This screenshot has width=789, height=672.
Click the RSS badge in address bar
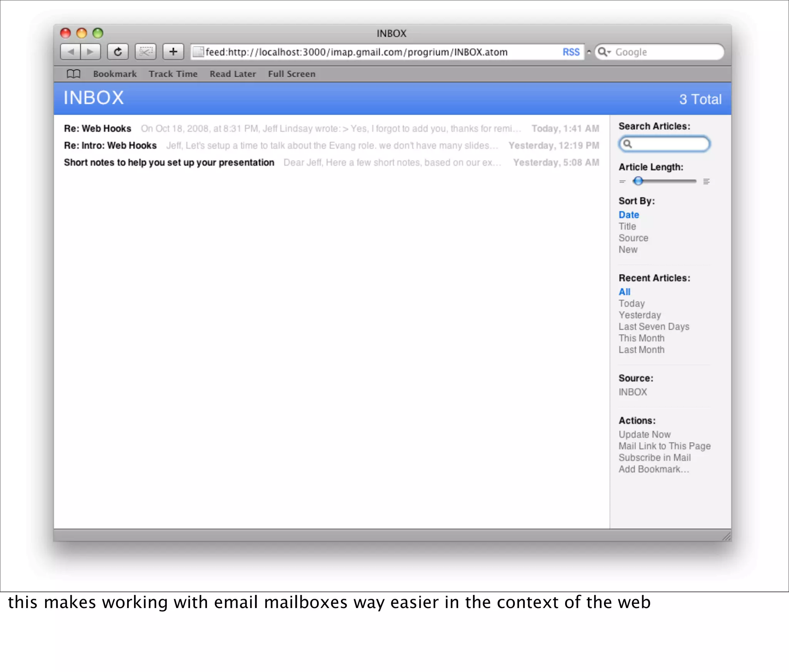(571, 52)
